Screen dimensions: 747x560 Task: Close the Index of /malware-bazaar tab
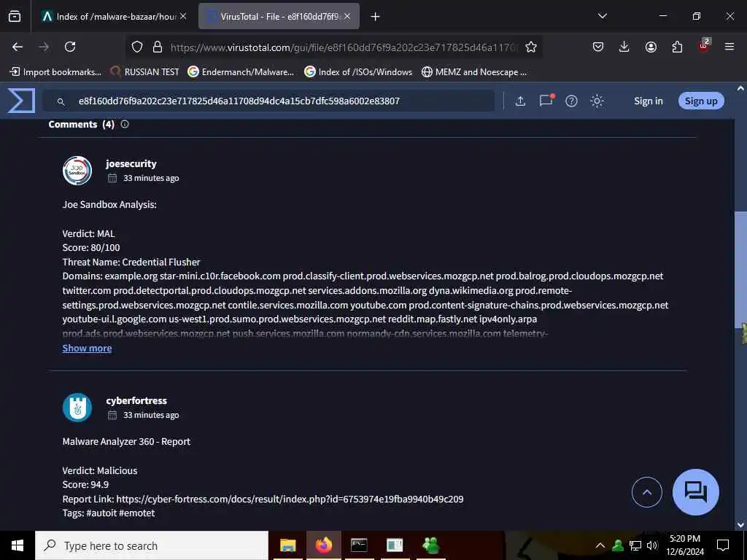pyautogui.click(x=183, y=17)
